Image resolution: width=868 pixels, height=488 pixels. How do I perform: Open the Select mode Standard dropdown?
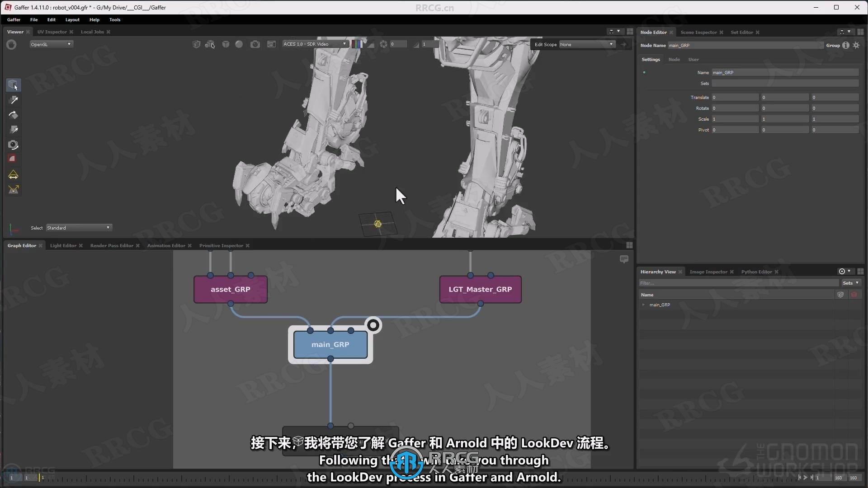pos(79,228)
